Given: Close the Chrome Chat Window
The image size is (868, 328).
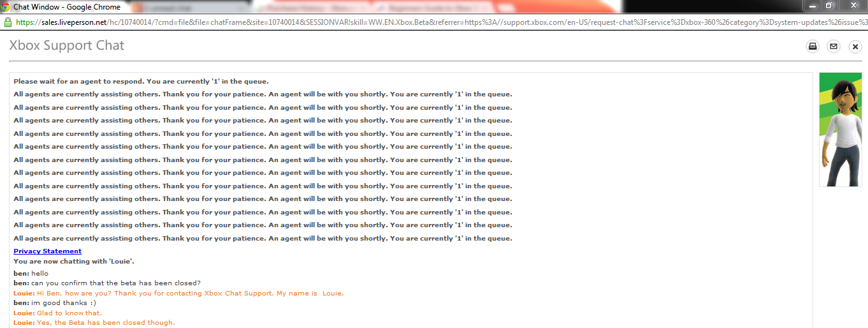Looking at the screenshot, I should coord(852,6).
